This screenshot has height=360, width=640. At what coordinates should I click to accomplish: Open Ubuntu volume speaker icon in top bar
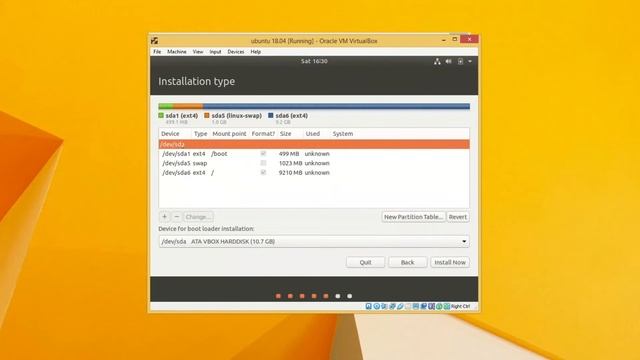pos(449,61)
